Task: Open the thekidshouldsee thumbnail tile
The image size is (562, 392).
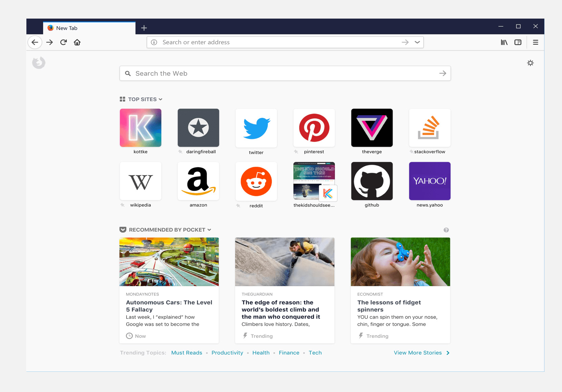Action: (x=314, y=181)
